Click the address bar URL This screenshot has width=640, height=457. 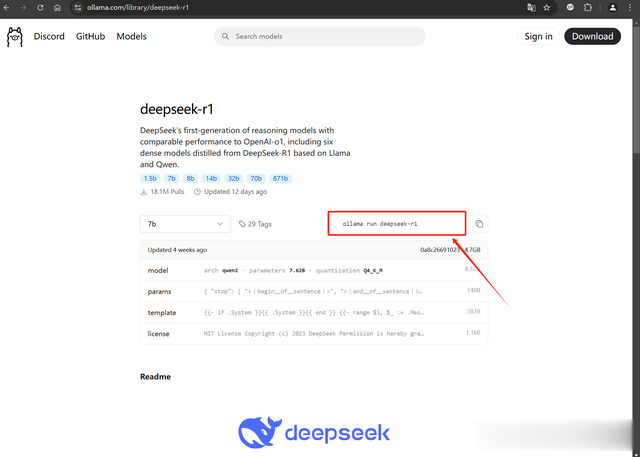[138, 7]
